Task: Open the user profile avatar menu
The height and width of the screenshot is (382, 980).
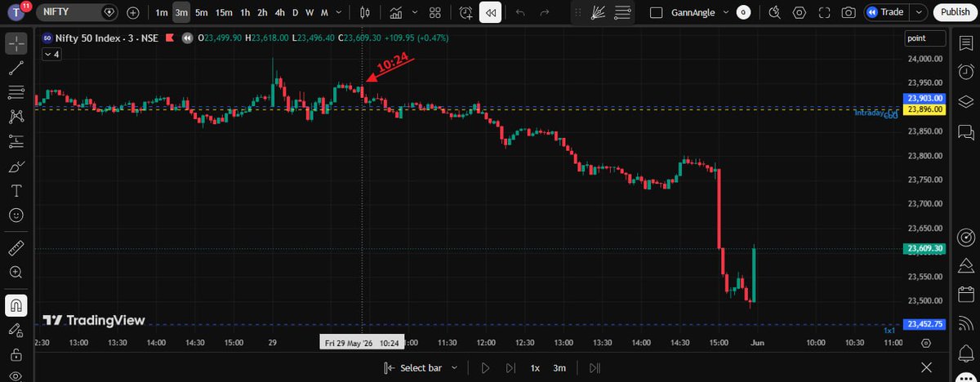Action: point(18,12)
